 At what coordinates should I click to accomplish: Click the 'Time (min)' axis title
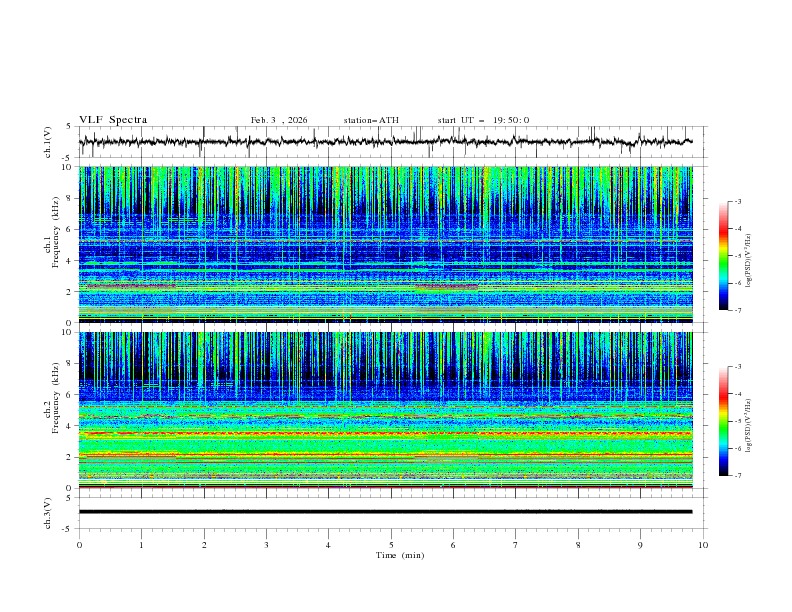[400, 555]
